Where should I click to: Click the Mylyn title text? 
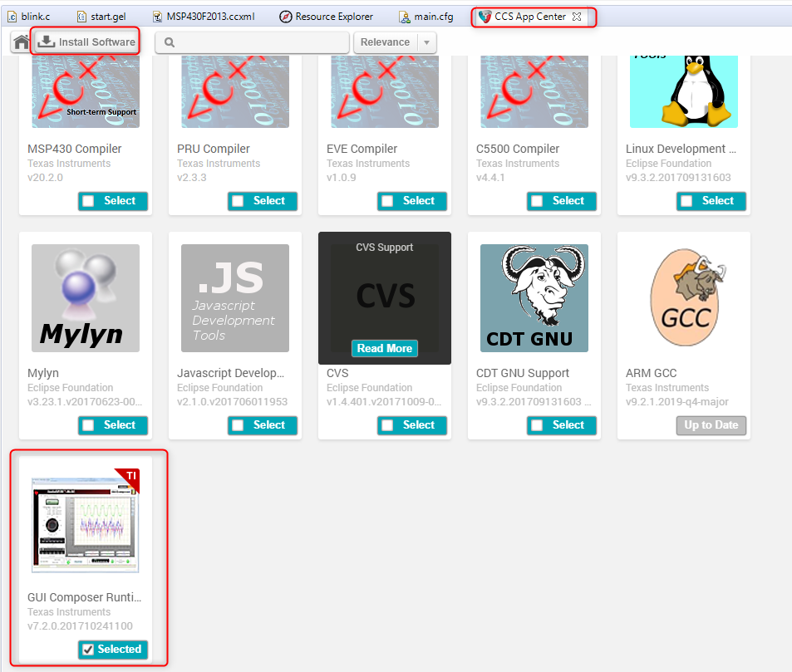pyautogui.click(x=43, y=373)
